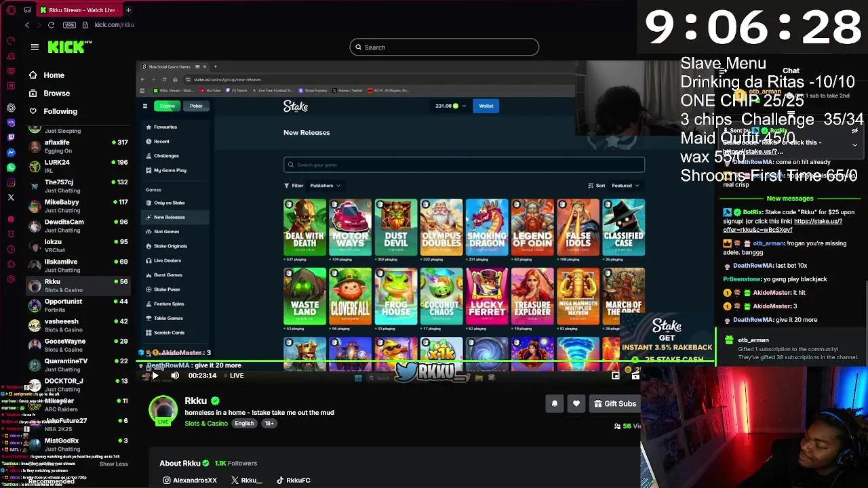Open the Slots & Casino category link
Screen dimensions: 868x488
206,424
